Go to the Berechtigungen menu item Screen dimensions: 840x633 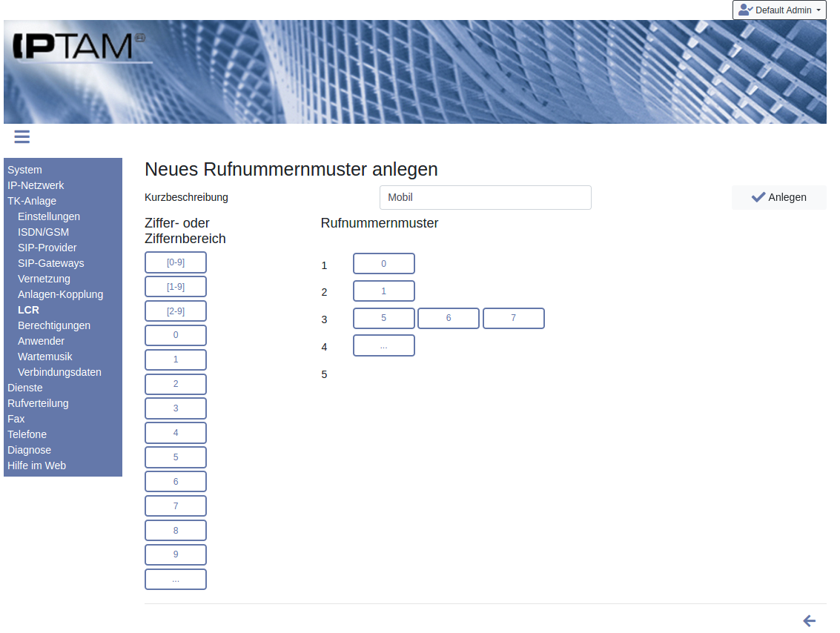pyautogui.click(x=54, y=325)
